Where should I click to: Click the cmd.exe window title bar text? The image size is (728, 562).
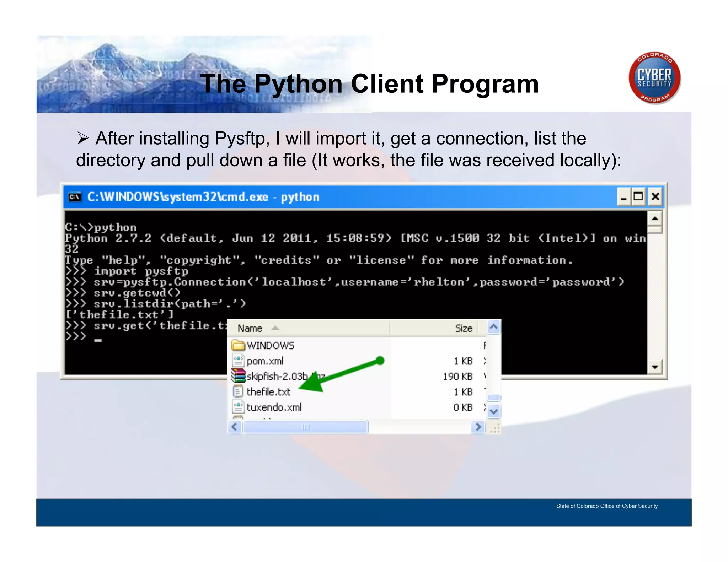[x=203, y=197]
